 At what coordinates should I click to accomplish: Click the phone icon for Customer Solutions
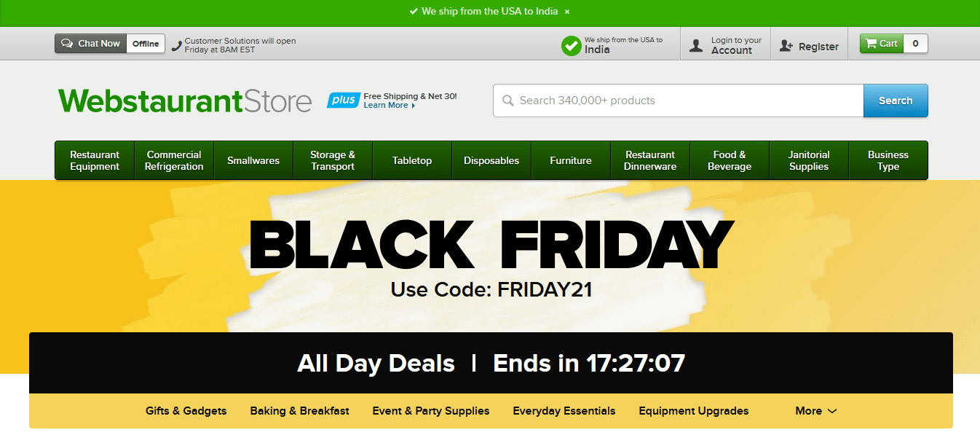tap(176, 46)
